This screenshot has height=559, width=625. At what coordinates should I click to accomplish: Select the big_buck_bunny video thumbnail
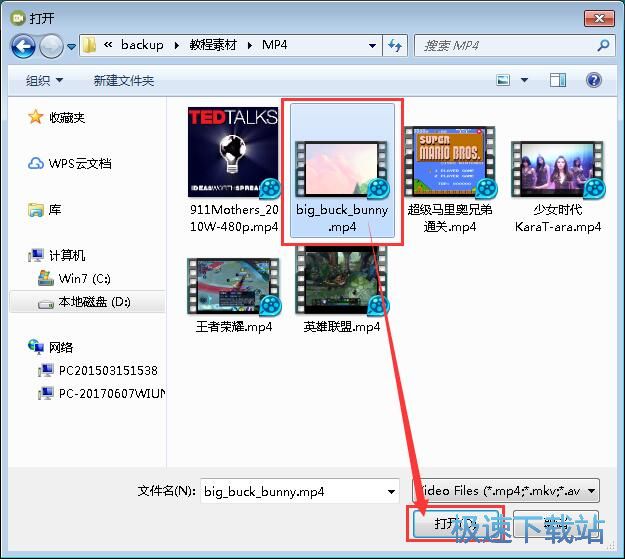pyautogui.click(x=341, y=169)
